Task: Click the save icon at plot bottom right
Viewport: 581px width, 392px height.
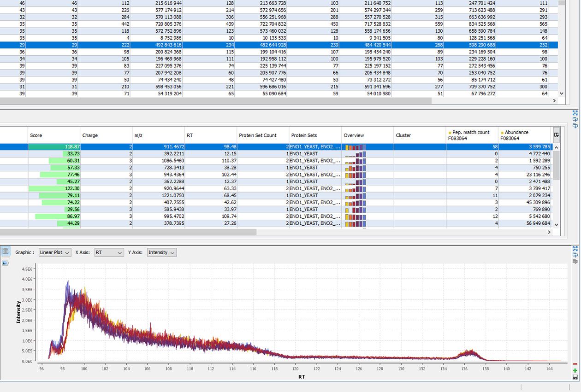Action: click(x=575, y=377)
